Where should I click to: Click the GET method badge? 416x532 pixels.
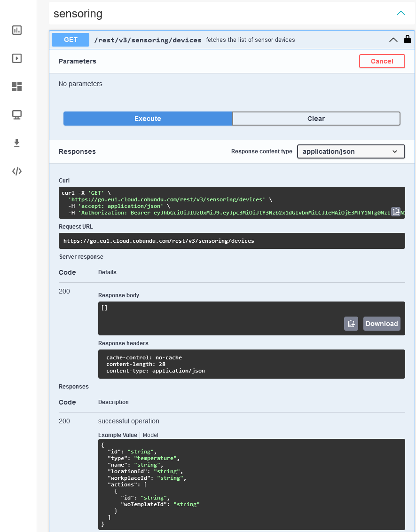[x=71, y=40]
